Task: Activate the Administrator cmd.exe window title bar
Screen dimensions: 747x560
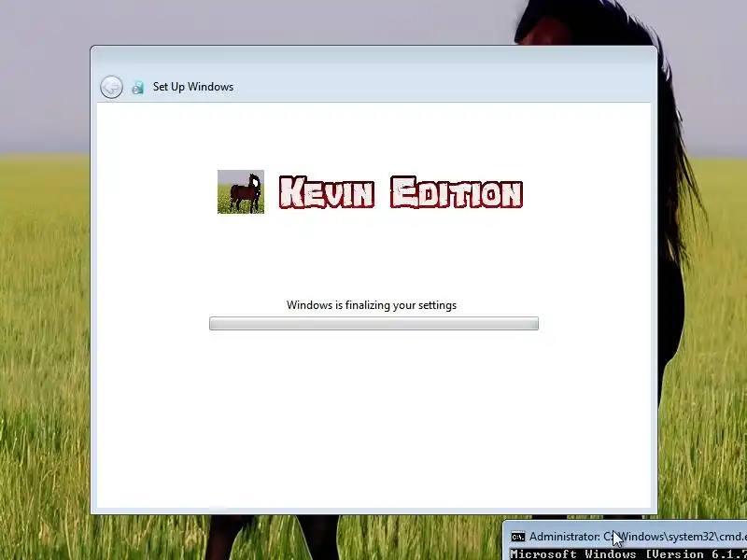Action: coord(626,537)
